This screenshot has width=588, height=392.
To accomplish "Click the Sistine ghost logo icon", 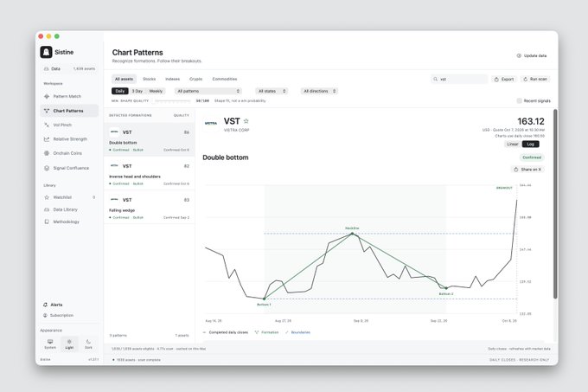I will tap(46, 52).
